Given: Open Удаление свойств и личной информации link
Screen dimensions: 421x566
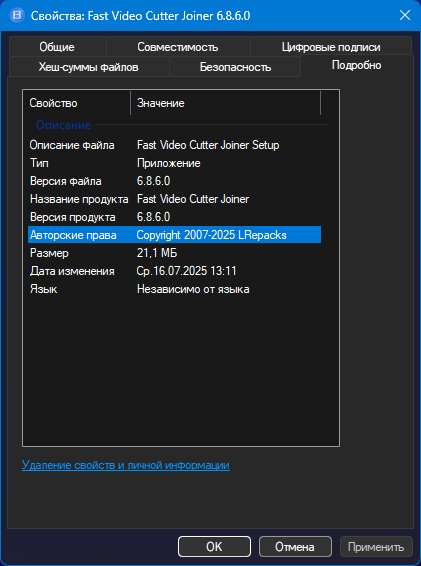Looking at the screenshot, I should pos(126,465).
